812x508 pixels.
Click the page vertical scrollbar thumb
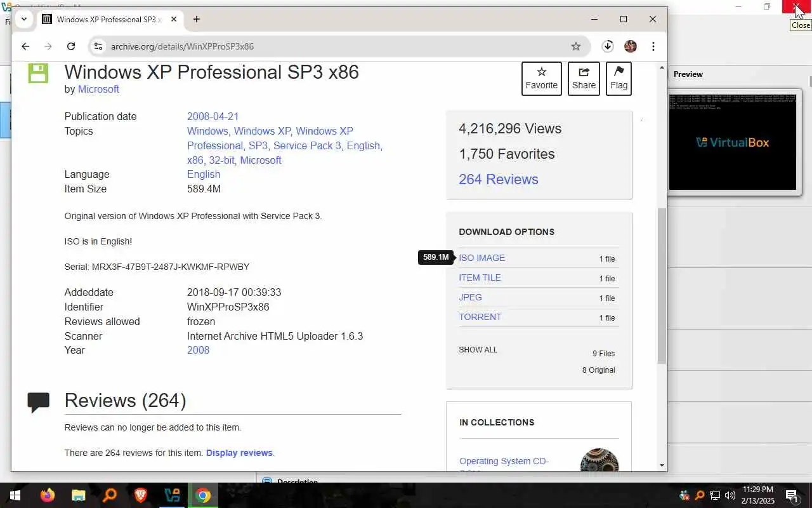tap(662, 286)
